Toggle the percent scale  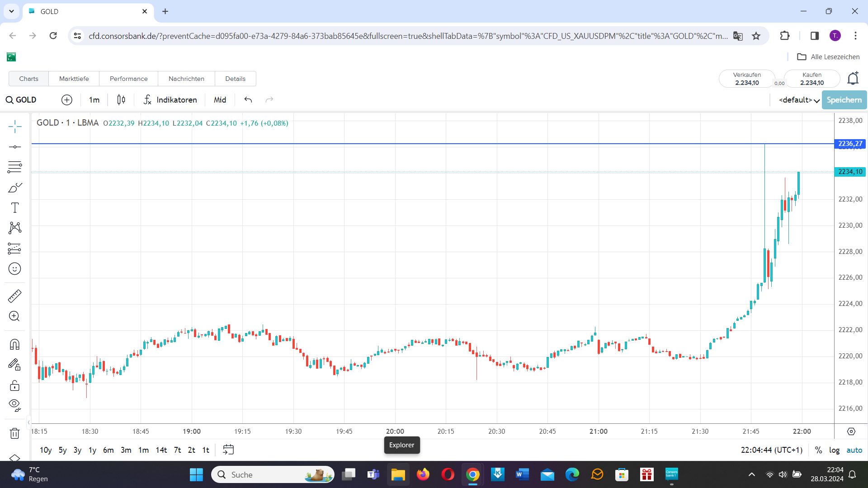coord(818,450)
